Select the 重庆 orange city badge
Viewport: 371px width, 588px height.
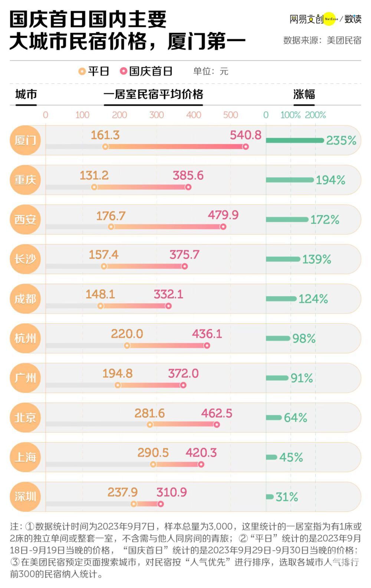point(25,180)
